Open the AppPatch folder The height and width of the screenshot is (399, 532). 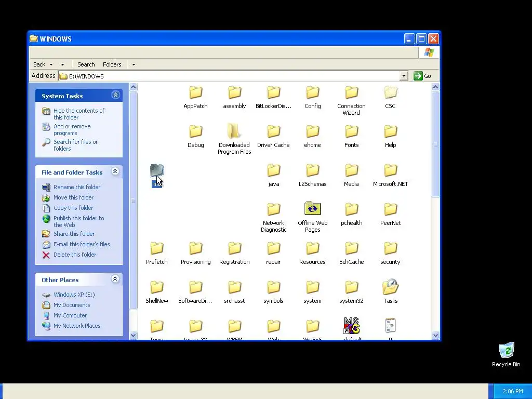coord(195,98)
